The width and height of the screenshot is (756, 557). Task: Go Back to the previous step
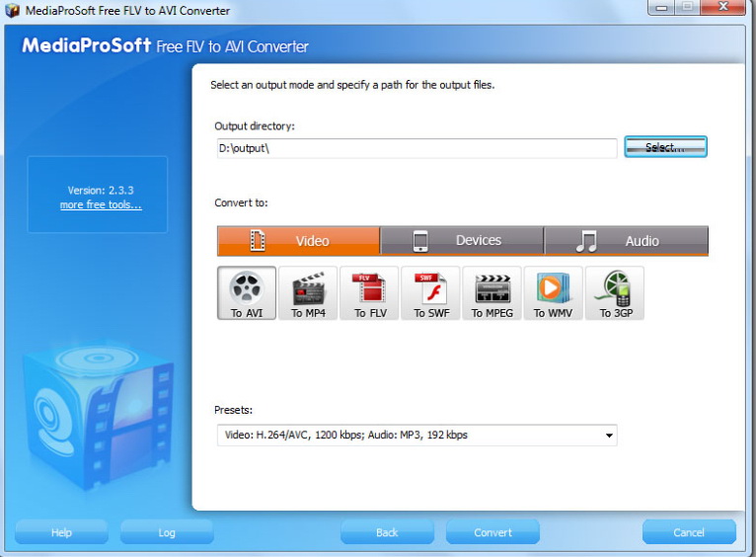coord(387,532)
